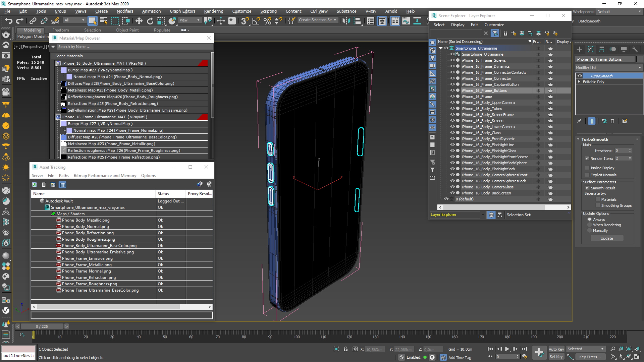Open Asset Tracking Paths menu

click(64, 176)
